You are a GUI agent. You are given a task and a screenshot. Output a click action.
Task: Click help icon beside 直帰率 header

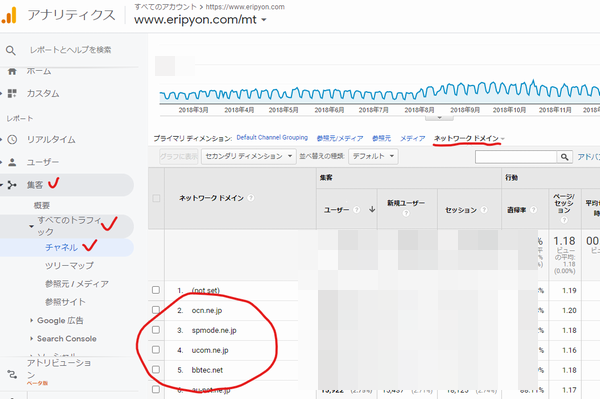pos(533,210)
